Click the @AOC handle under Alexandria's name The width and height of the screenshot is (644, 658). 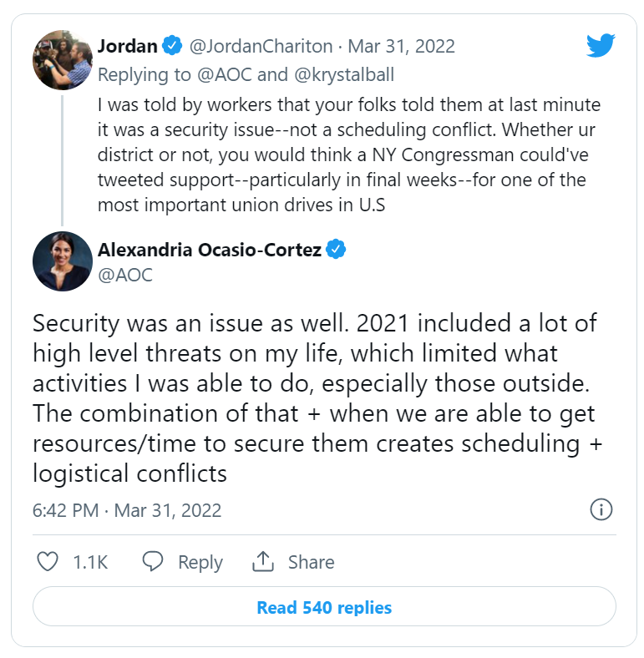tap(125, 274)
